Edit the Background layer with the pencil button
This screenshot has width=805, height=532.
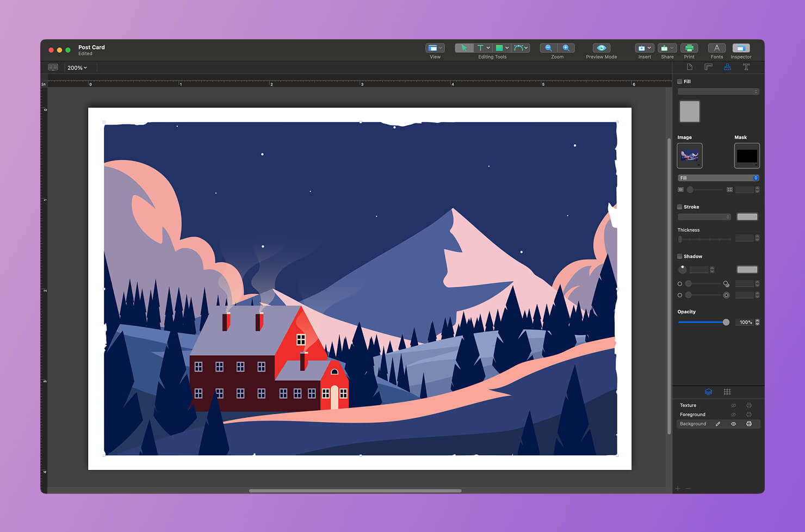pos(717,424)
